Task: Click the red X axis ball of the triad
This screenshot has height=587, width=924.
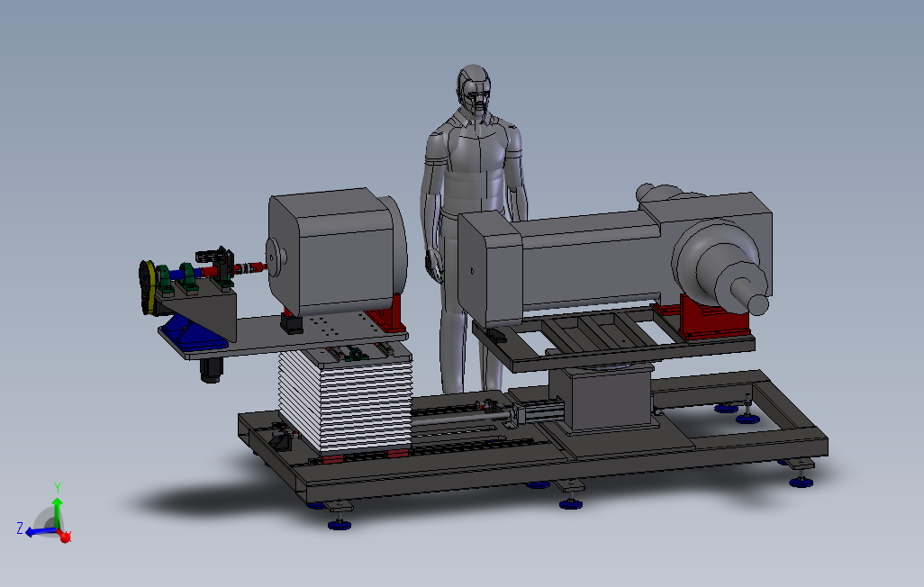Action: point(65,537)
